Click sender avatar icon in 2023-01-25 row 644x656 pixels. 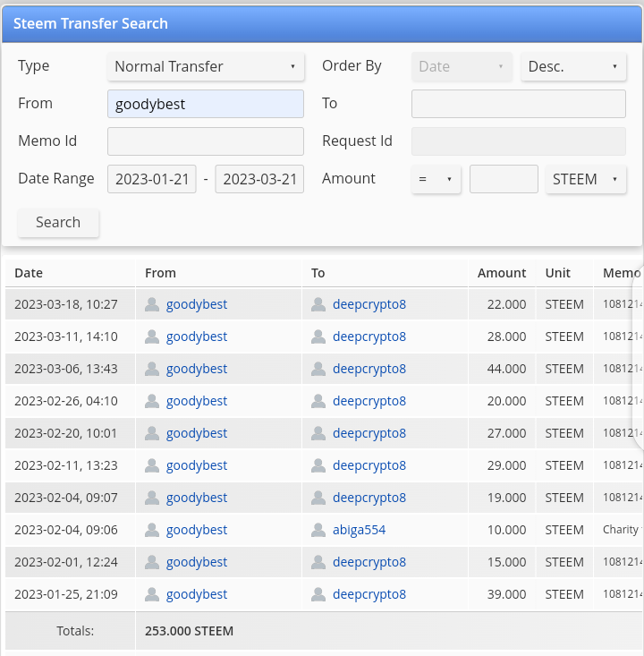tap(152, 594)
